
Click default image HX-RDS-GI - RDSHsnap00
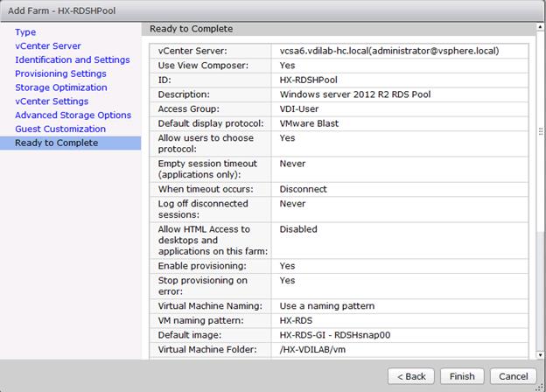click(334, 335)
